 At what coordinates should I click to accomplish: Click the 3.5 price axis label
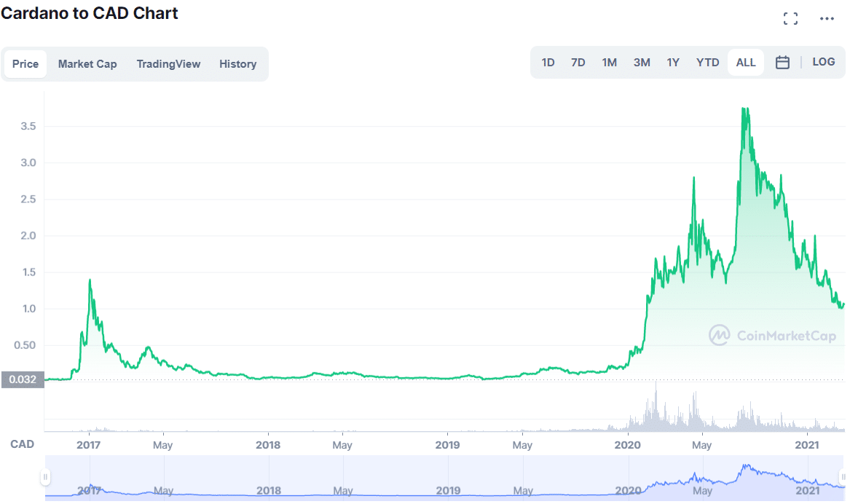tap(28, 126)
